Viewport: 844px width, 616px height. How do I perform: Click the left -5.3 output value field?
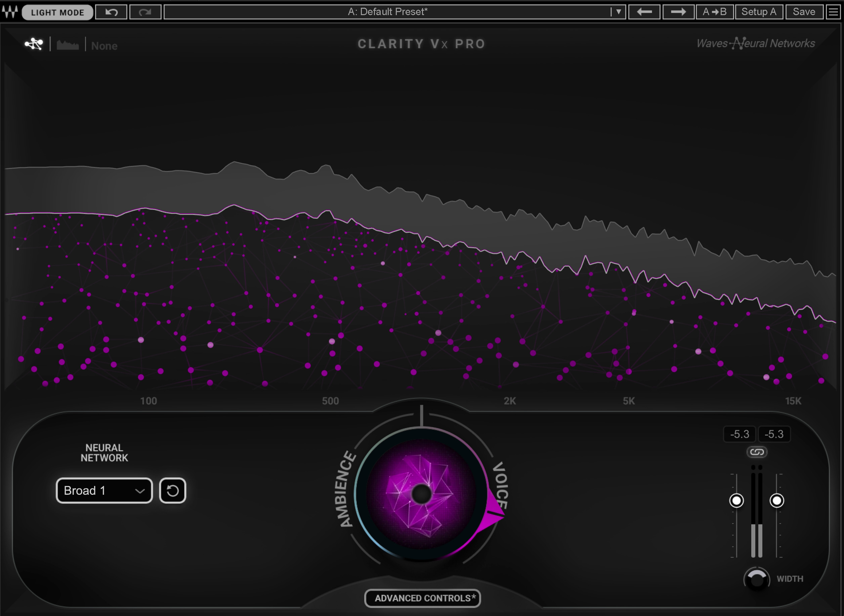[739, 434]
